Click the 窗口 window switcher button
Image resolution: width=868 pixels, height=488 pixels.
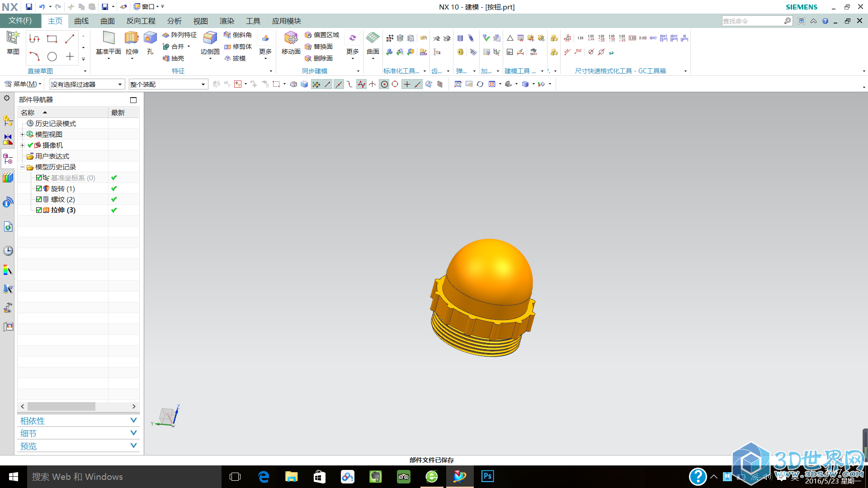pos(146,7)
